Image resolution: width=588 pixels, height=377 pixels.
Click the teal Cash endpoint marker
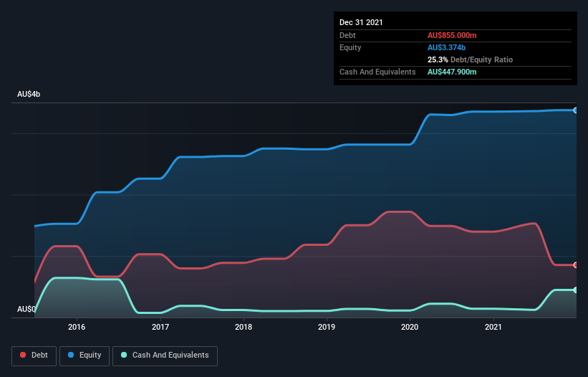click(x=576, y=290)
